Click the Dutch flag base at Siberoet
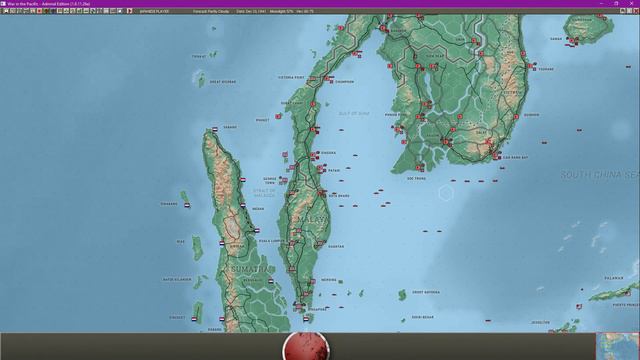The image size is (640, 360). 194,319
